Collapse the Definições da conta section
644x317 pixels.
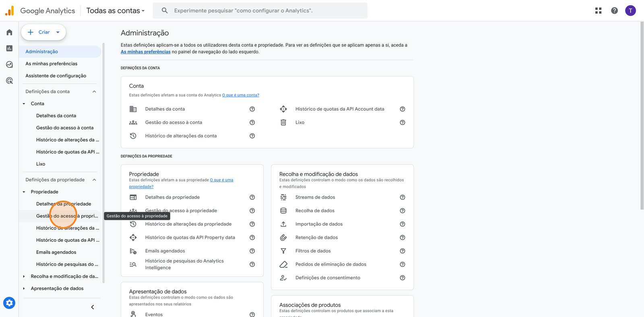coord(94,91)
